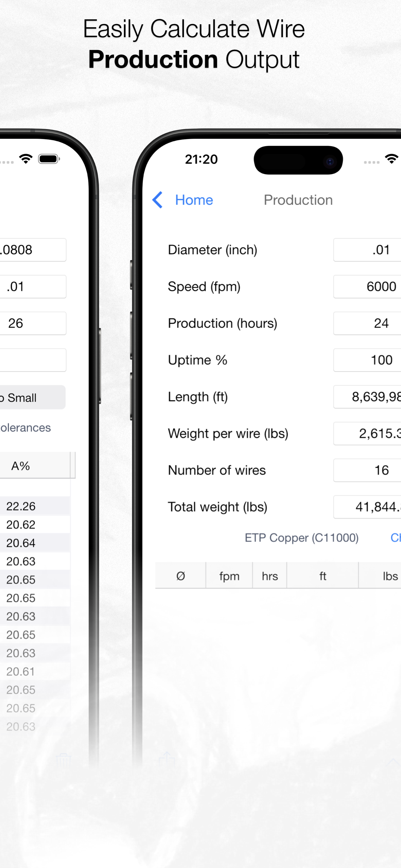Tap the Production (hours) label
The image size is (401, 868).
[x=223, y=323]
